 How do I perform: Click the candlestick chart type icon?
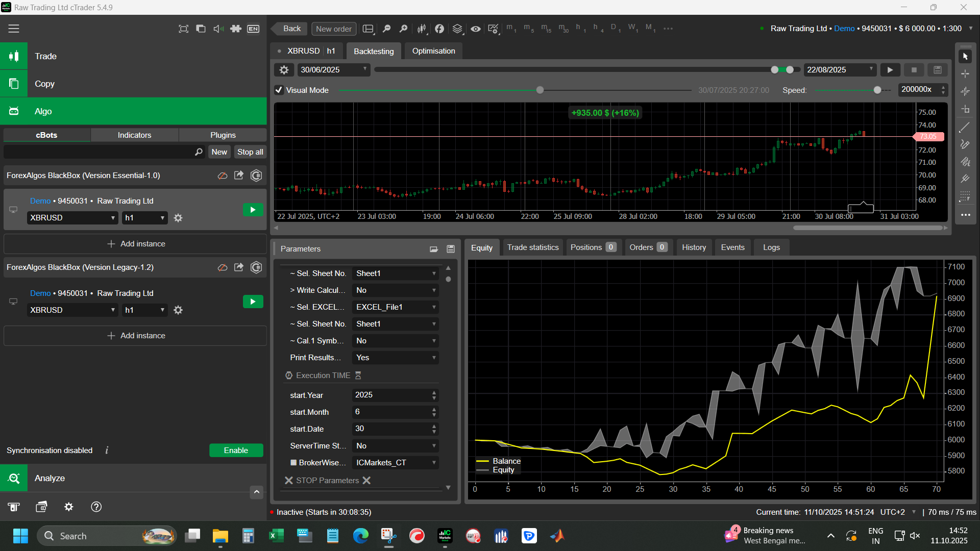(x=422, y=29)
